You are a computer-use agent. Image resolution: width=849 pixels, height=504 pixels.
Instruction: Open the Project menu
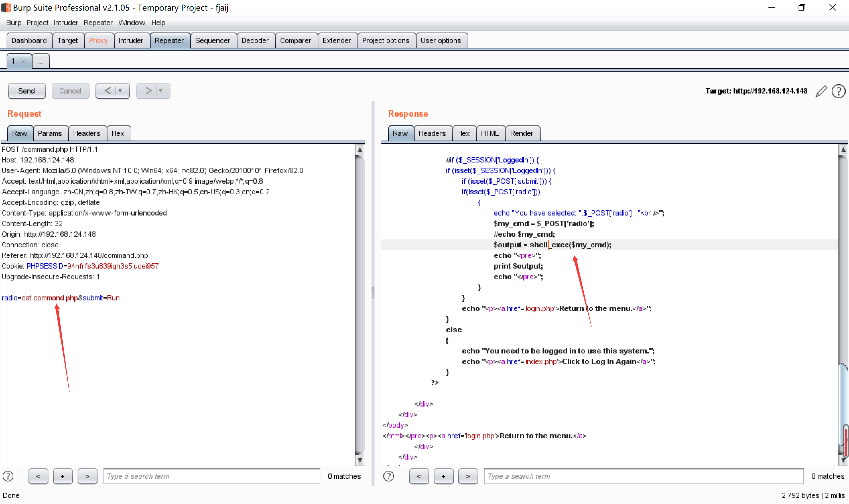(37, 23)
